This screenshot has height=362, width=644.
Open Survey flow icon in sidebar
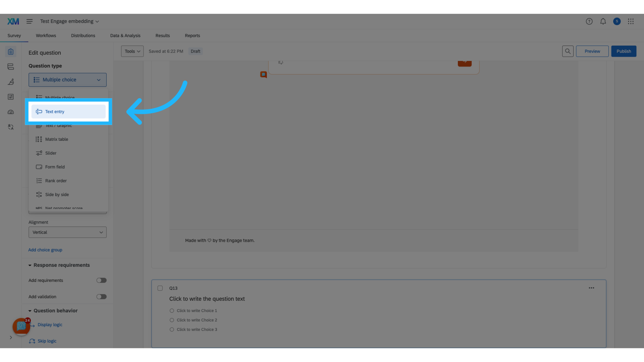click(11, 67)
